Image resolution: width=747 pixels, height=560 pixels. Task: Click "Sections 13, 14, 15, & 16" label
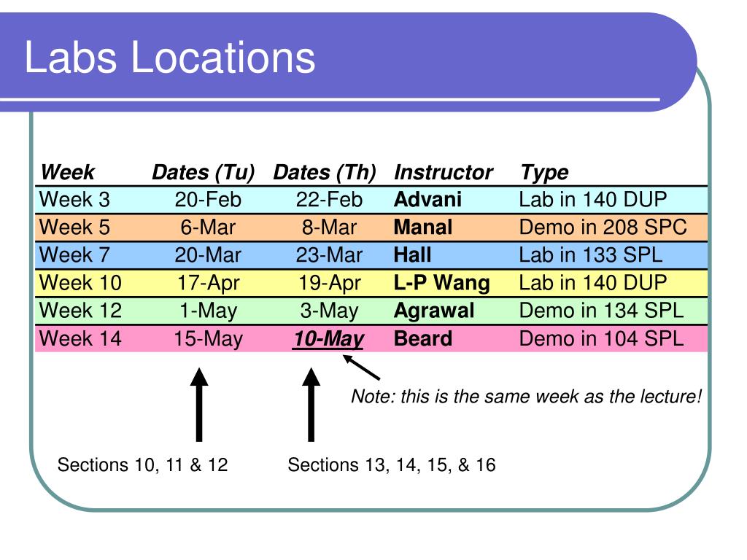click(x=392, y=464)
